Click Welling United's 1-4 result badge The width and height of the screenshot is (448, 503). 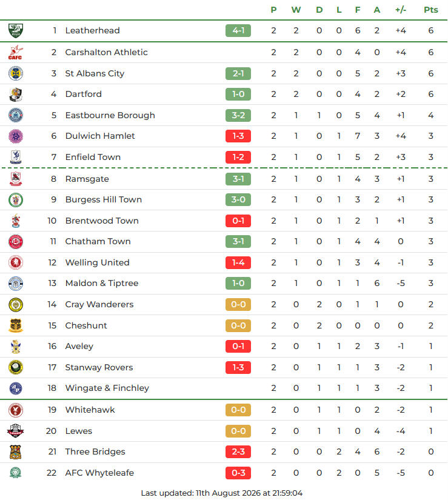(x=238, y=263)
